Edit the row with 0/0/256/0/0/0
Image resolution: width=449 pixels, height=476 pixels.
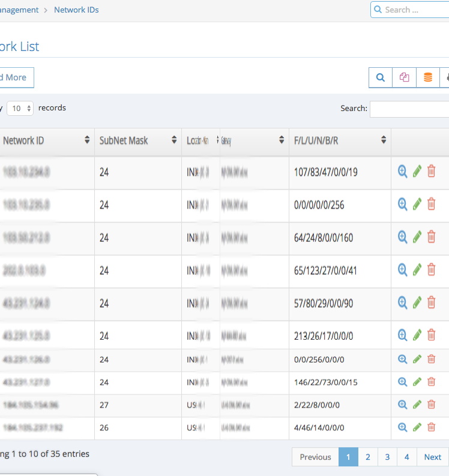click(417, 359)
